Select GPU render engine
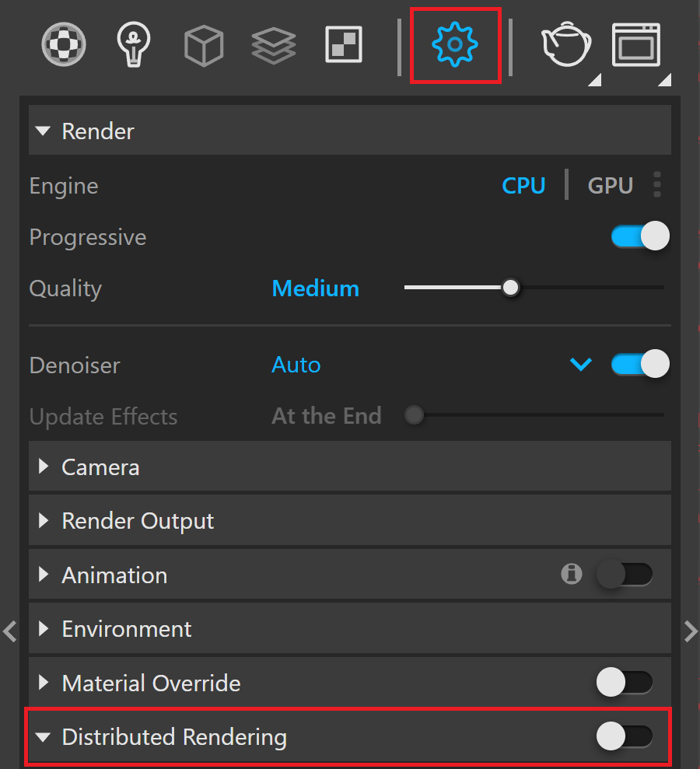The image size is (700, 769). click(x=611, y=185)
